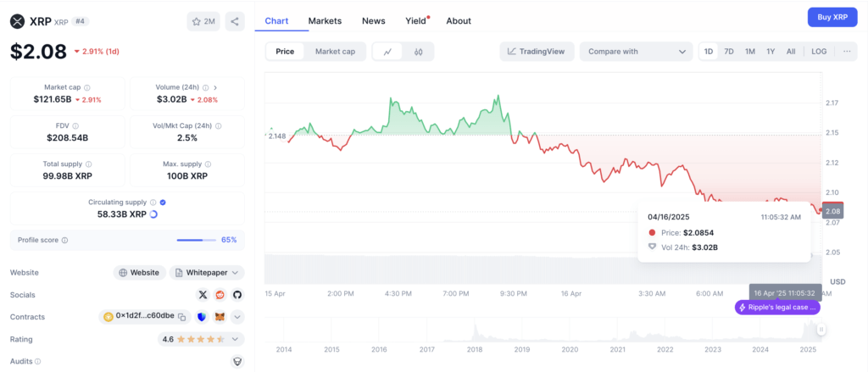Select the 1Y time range
This screenshot has height=372, width=868.
pyautogui.click(x=771, y=52)
